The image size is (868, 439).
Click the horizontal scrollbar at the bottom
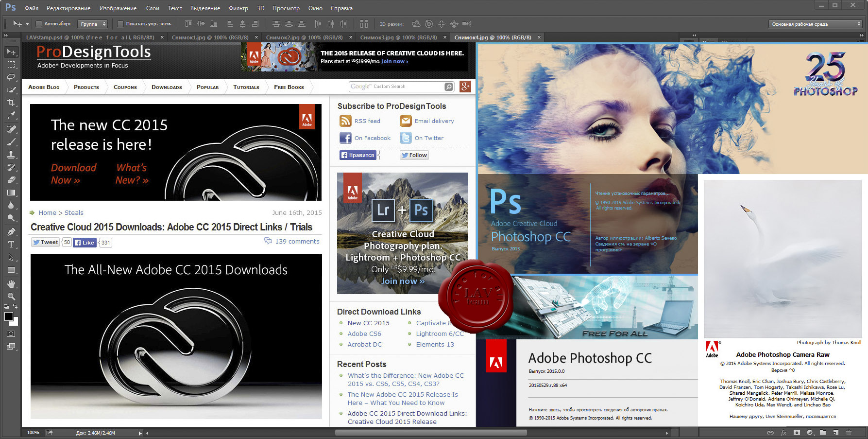(431, 433)
